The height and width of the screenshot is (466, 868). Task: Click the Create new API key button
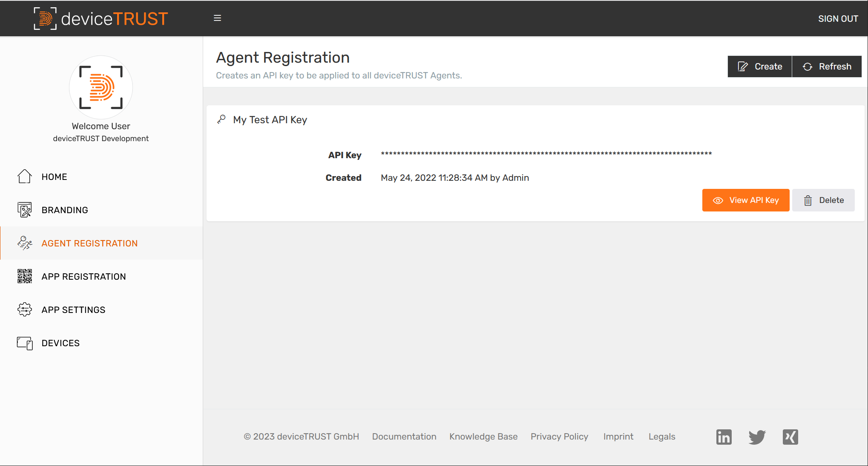point(759,66)
